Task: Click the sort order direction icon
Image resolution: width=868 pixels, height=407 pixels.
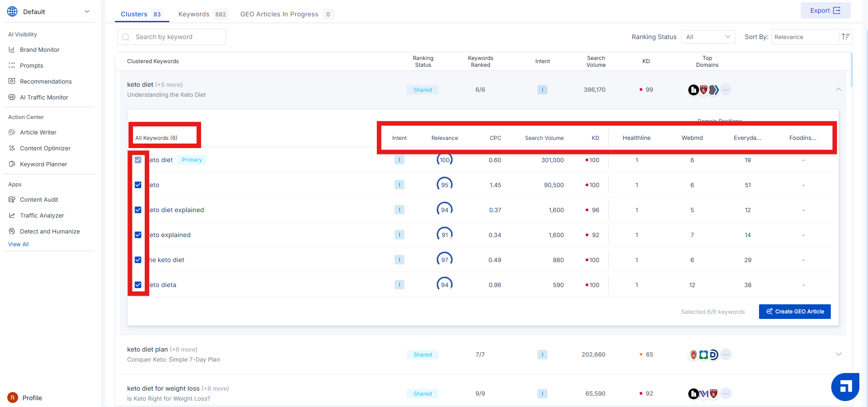Action: coord(846,37)
